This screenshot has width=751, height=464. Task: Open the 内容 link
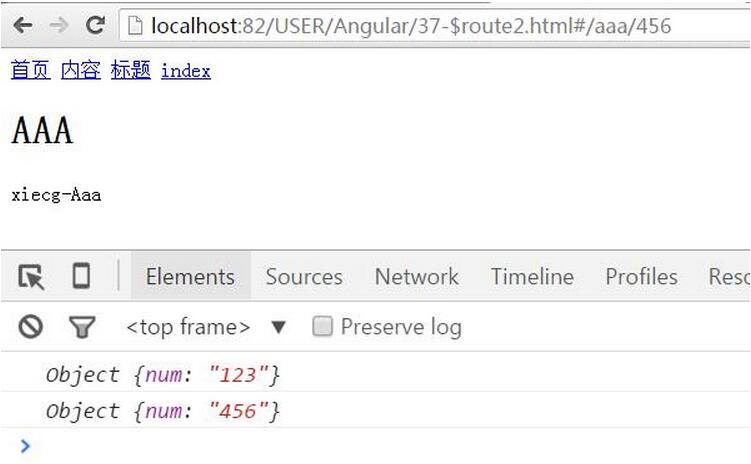pos(80,70)
